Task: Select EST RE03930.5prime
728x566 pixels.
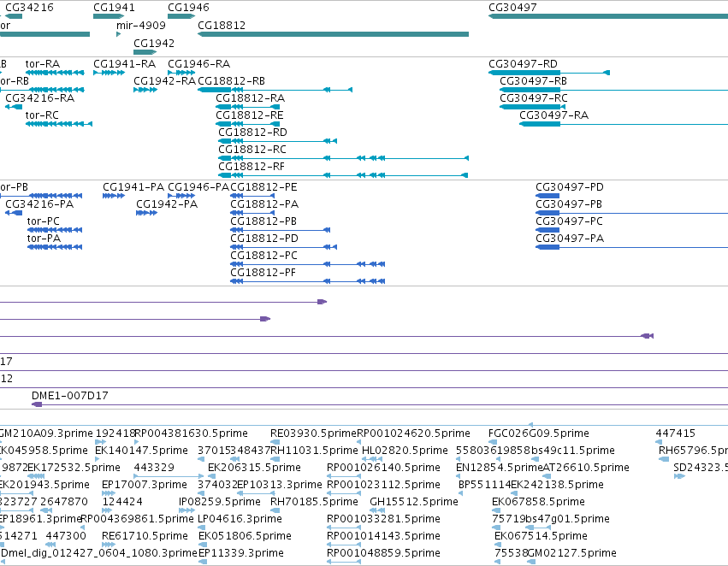Action: [x=275, y=442]
